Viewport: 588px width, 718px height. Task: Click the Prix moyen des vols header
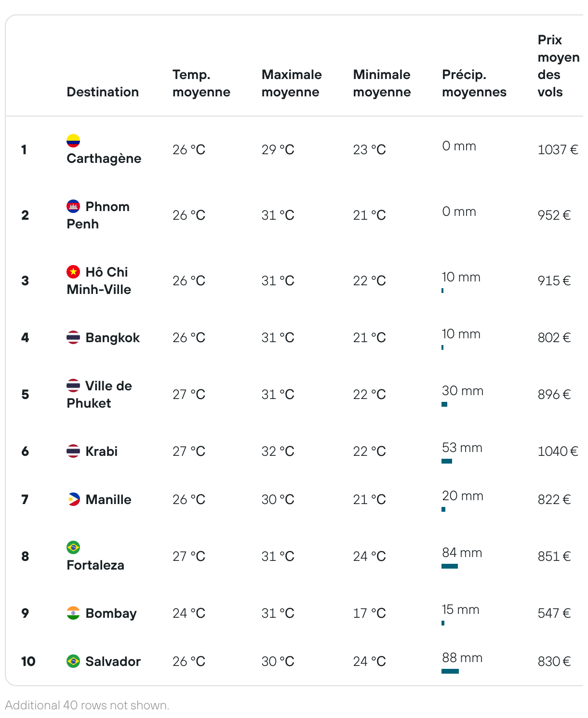(x=559, y=66)
